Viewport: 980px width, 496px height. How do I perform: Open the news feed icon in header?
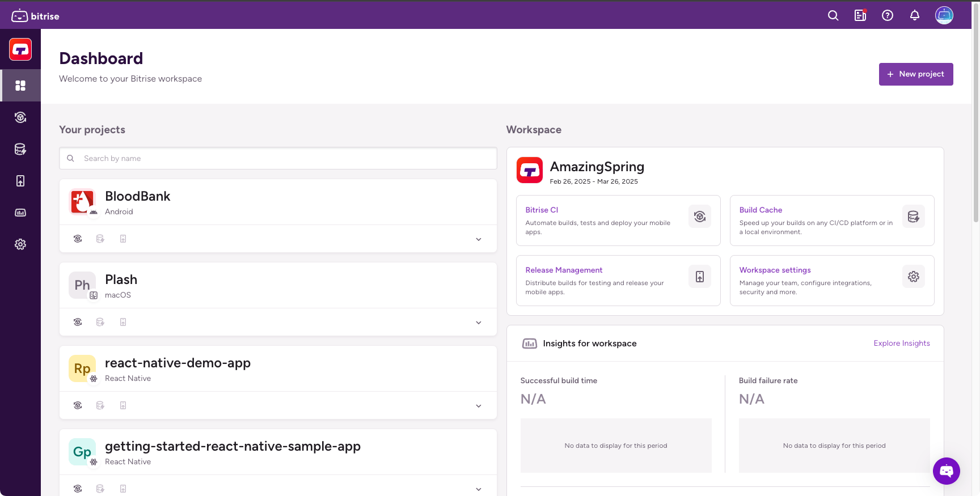pos(860,16)
